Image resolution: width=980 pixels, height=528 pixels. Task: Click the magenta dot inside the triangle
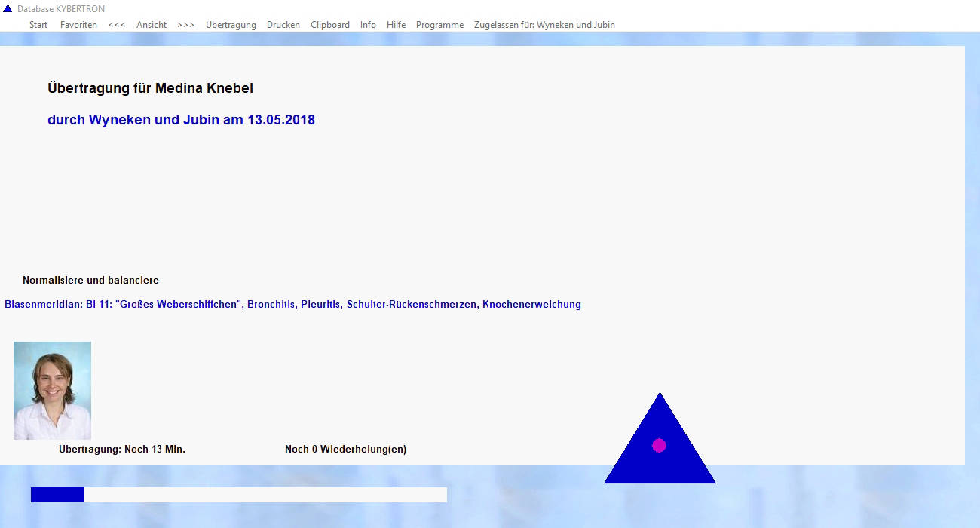point(659,446)
